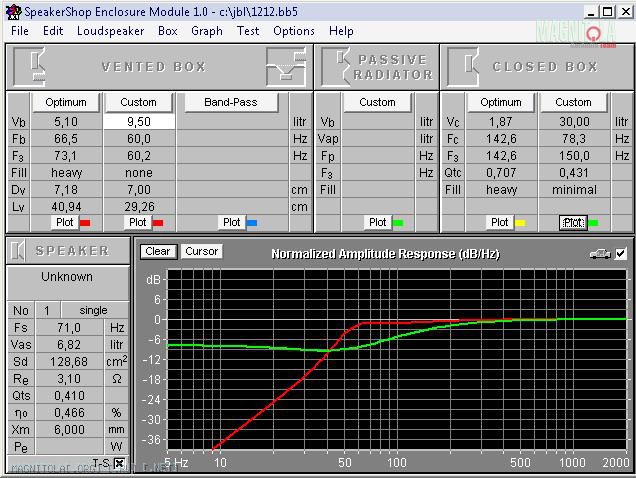Toggle the T-S checkbox in Speaker panel
Screen dimensions: 636x478
pos(119,463)
